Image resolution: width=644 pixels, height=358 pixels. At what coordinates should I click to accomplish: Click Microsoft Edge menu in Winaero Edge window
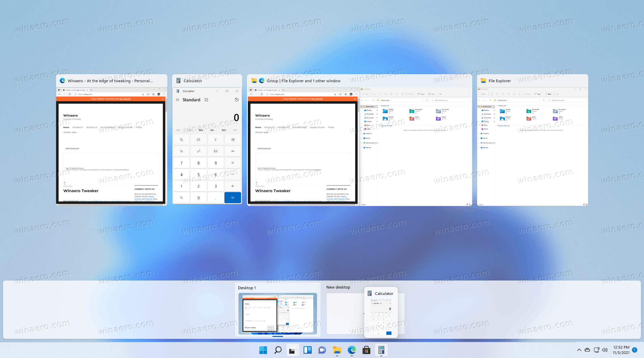[x=107, y=127]
